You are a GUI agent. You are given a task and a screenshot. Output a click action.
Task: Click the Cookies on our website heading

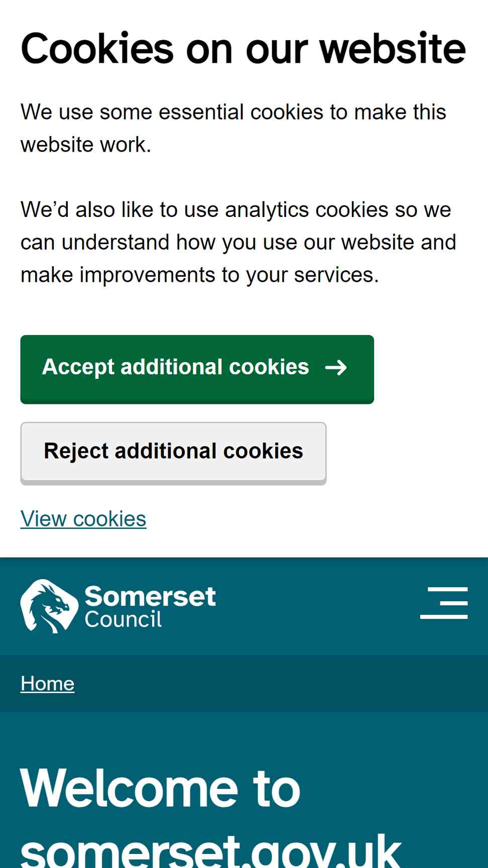[243, 49]
